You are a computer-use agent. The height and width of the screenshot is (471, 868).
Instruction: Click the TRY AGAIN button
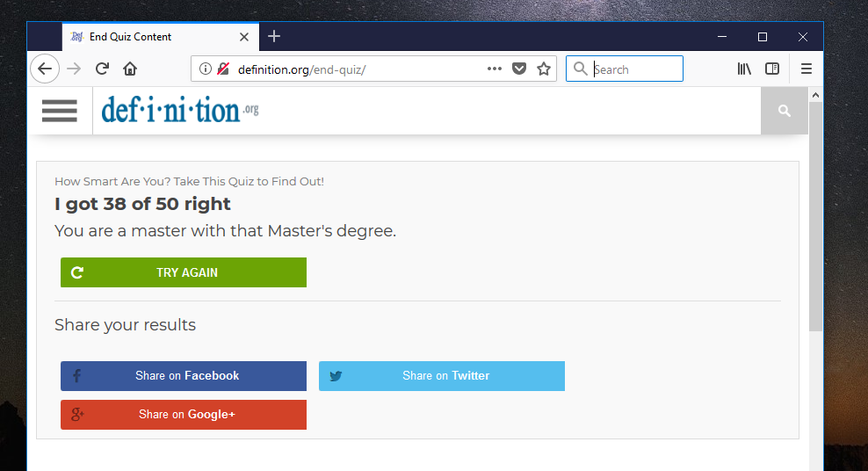[184, 272]
